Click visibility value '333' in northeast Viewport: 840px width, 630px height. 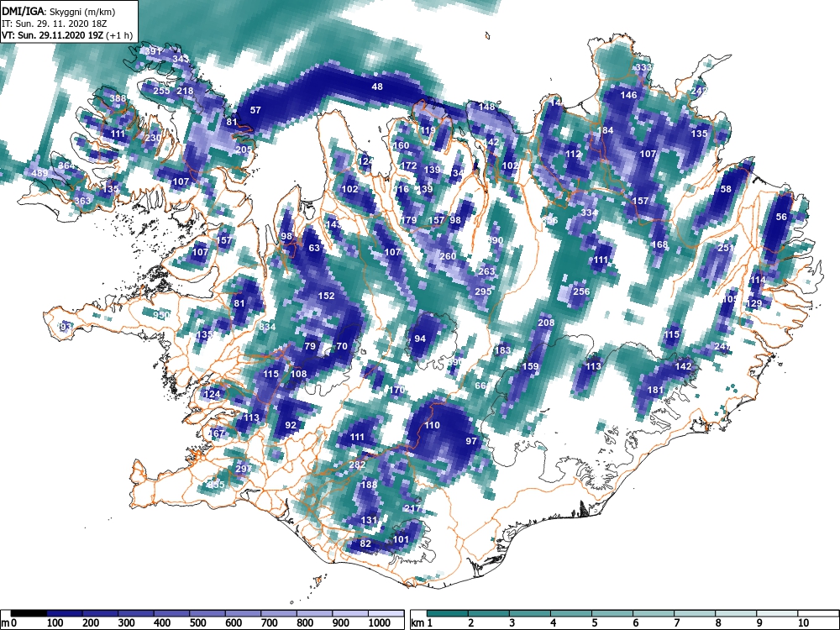[643, 67]
